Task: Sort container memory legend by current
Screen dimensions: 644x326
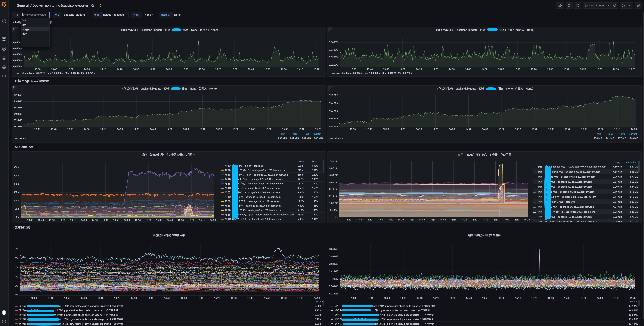Action: pyautogui.click(x=631, y=162)
